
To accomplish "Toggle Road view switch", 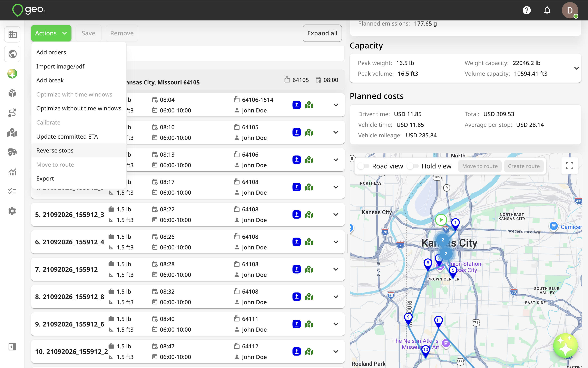I will click(364, 166).
